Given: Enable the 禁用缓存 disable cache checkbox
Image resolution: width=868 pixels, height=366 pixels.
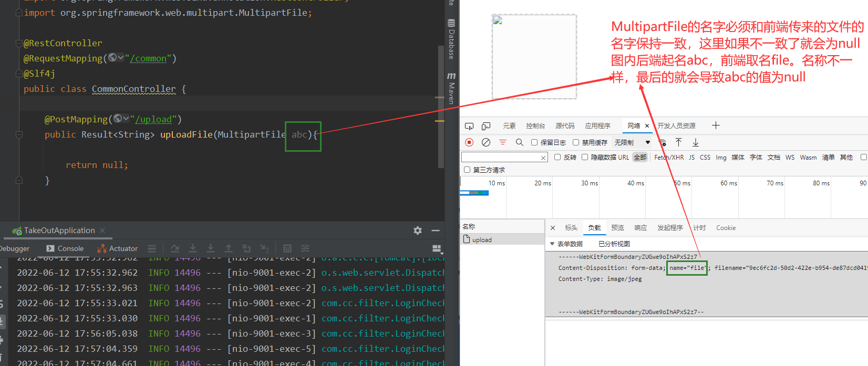Looking at the screenshot, I should [576, 142].
